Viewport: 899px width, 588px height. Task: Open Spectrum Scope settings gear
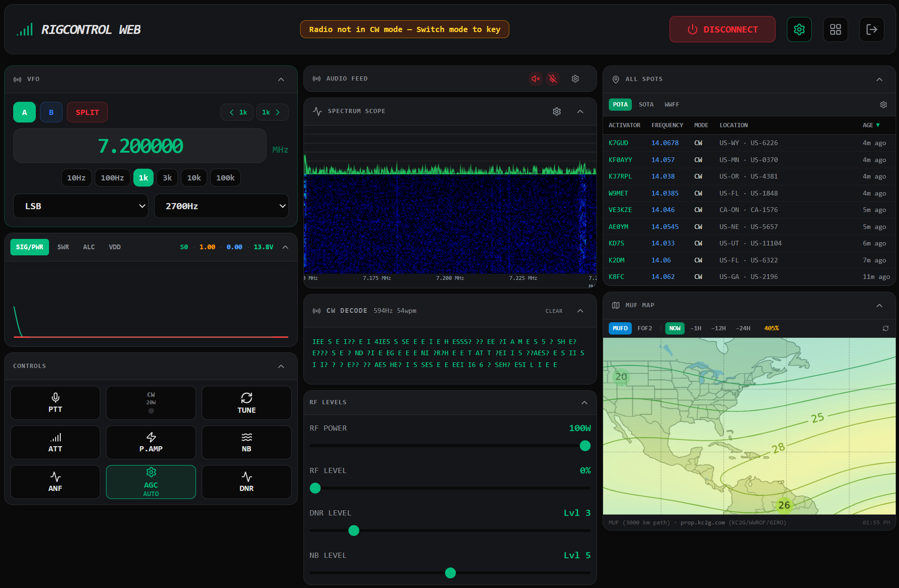pos(557,111)
